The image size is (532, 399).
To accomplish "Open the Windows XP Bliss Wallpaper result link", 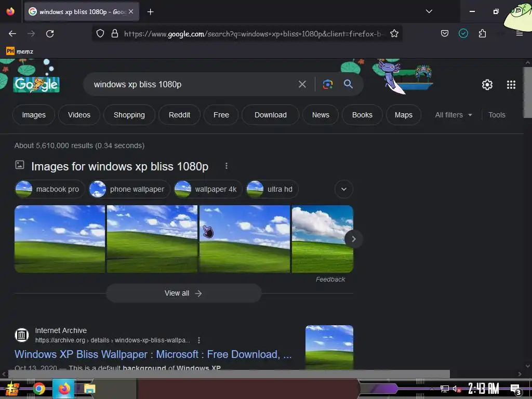I will (153, 354).
